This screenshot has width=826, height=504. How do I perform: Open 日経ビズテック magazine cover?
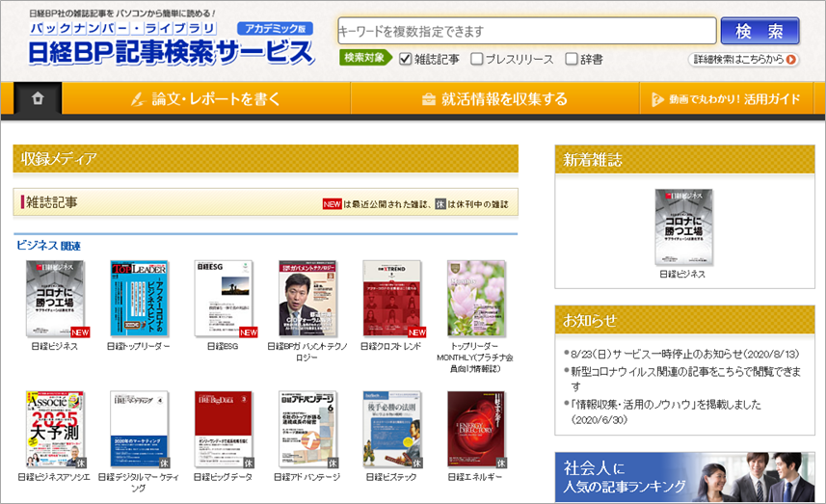(392, 429)
